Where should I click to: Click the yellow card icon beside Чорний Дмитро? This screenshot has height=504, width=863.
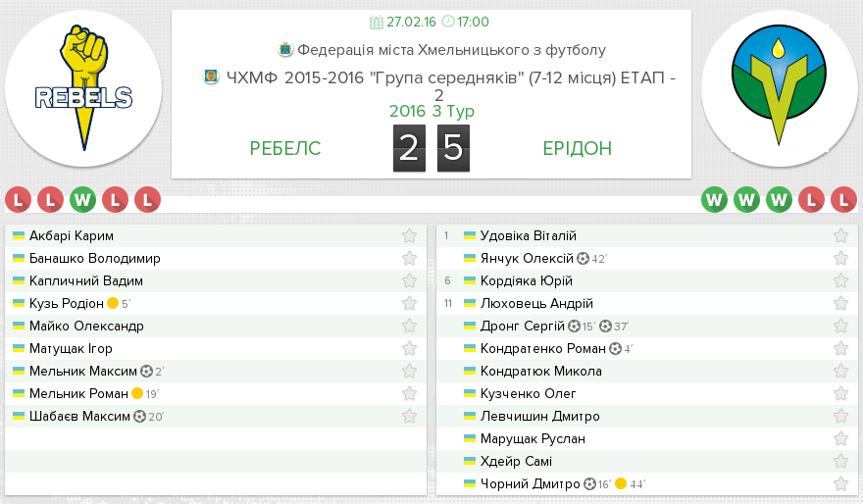[x=621, y=483]
